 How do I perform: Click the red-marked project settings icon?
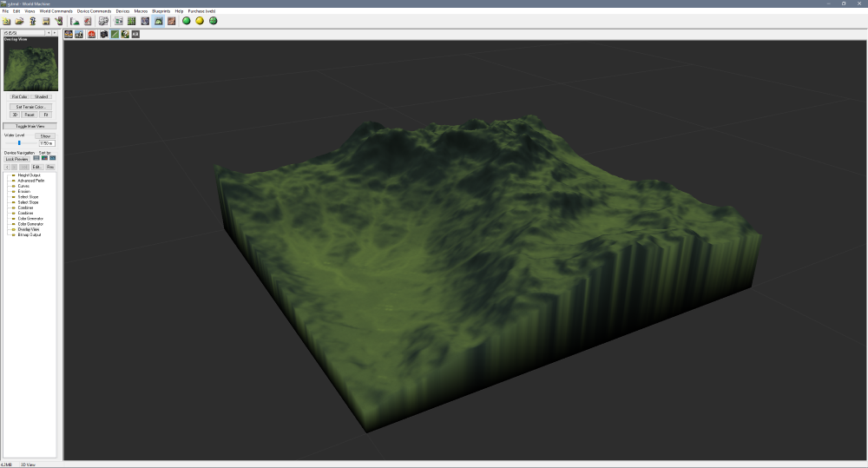tap(88, 21)
